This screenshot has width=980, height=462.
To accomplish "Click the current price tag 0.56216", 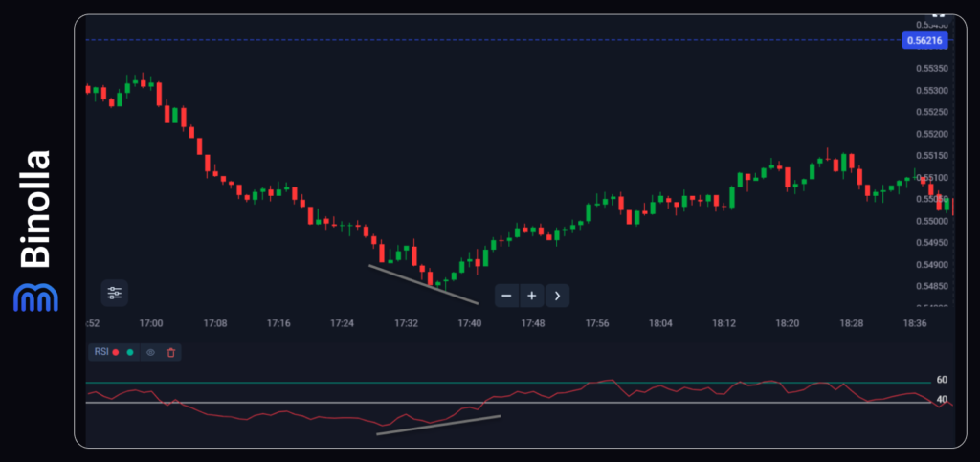I will pos(925,41).
